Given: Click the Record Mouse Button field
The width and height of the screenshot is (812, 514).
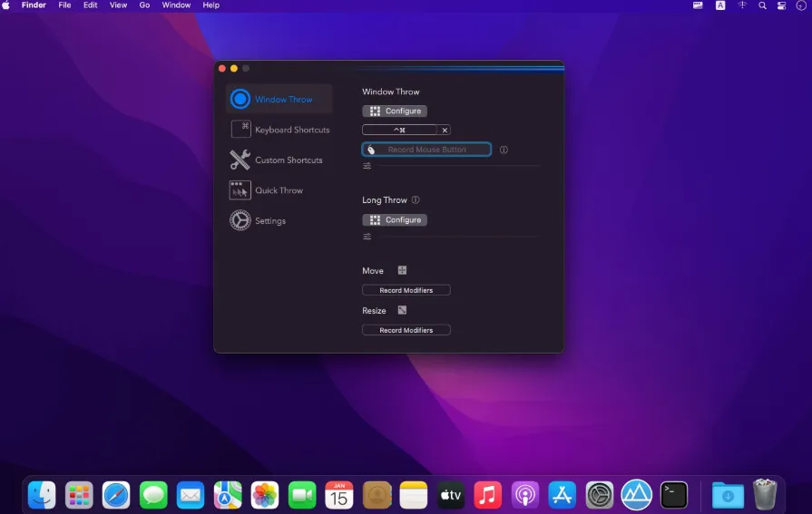Looking at the screenshot, I should (x=426, y=150).
